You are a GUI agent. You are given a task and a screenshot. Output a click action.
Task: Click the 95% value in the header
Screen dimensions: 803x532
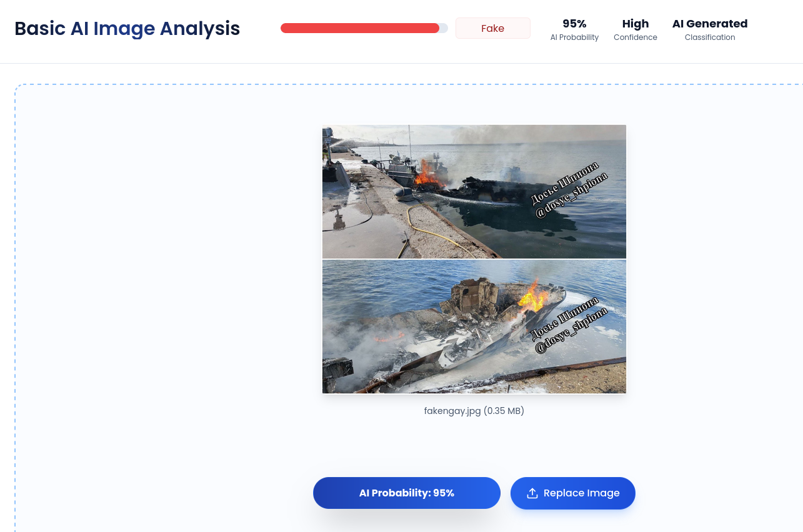tap(574, 24)
